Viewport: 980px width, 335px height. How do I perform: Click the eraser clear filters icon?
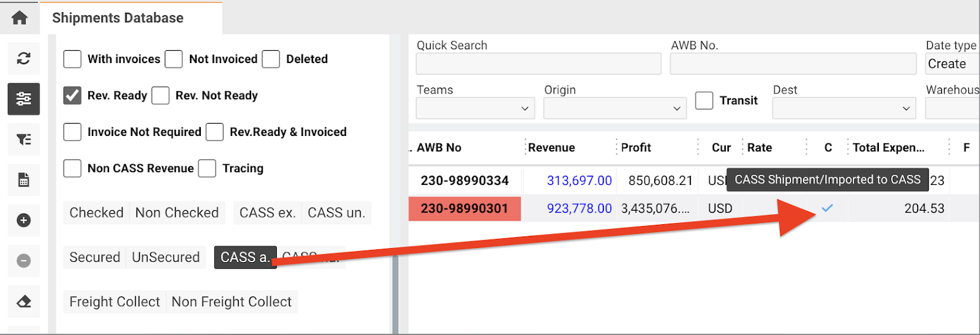pyautogui.click(x=24, y=301)
